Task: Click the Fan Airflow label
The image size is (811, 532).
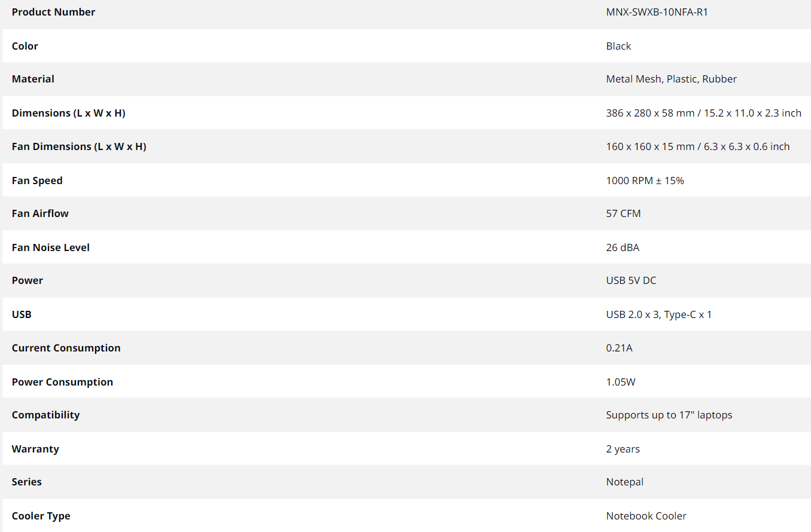Action: 40,213
